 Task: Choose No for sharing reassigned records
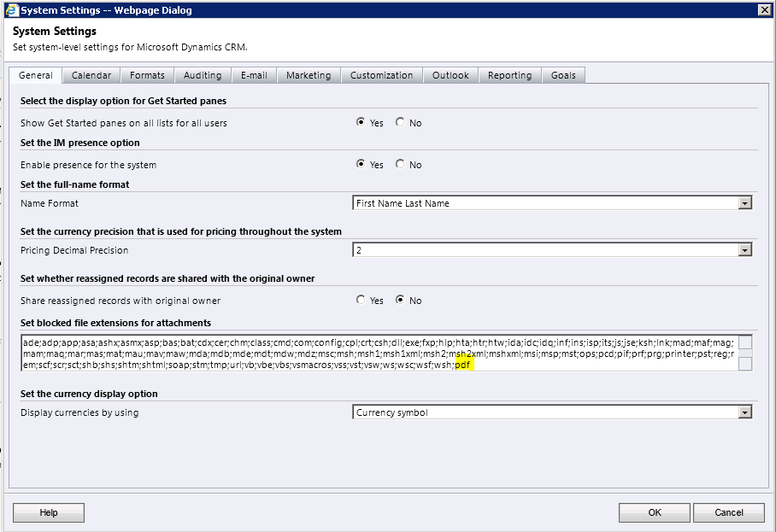(400, 301)
